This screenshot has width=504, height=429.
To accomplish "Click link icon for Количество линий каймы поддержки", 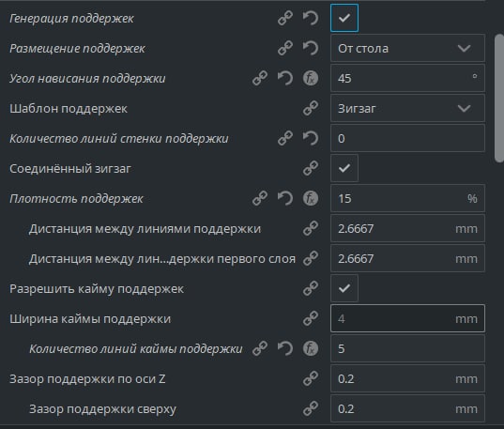I will tap(260, 348).
